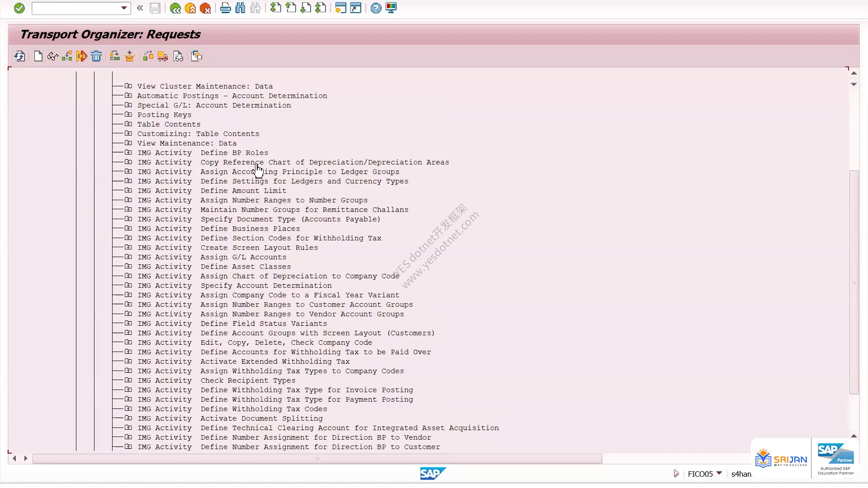The width and height of the screenshot is (868, 488).
Task: Select the Activate Document Splitting tree entry
Action: 261,418
